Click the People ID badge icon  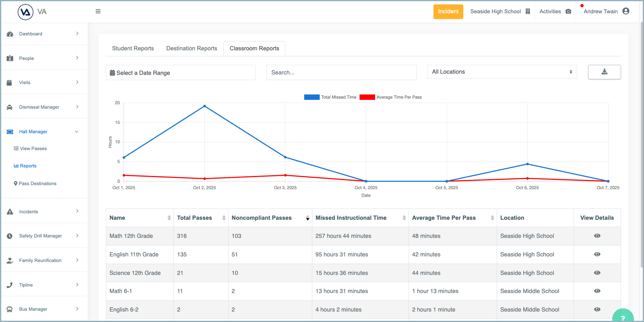pyautogui.click(x=10, y=58)
